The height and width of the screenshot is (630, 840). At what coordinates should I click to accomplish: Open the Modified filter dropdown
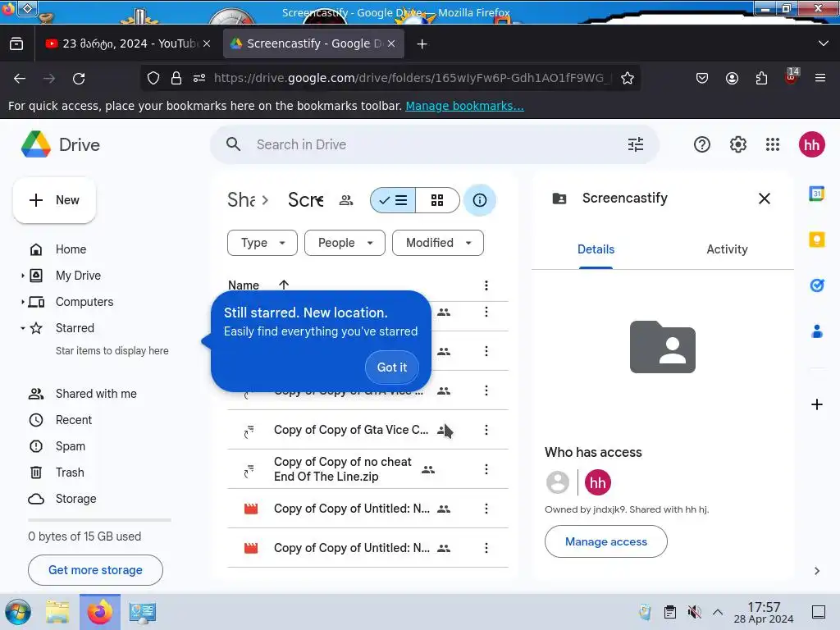pyautogui.click(x=438, y=243)
